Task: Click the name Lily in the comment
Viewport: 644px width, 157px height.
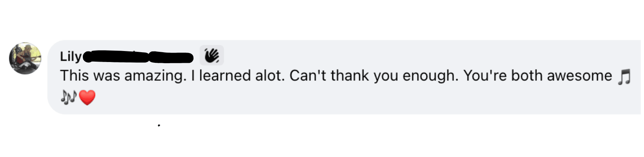Action: coord(71,57)
